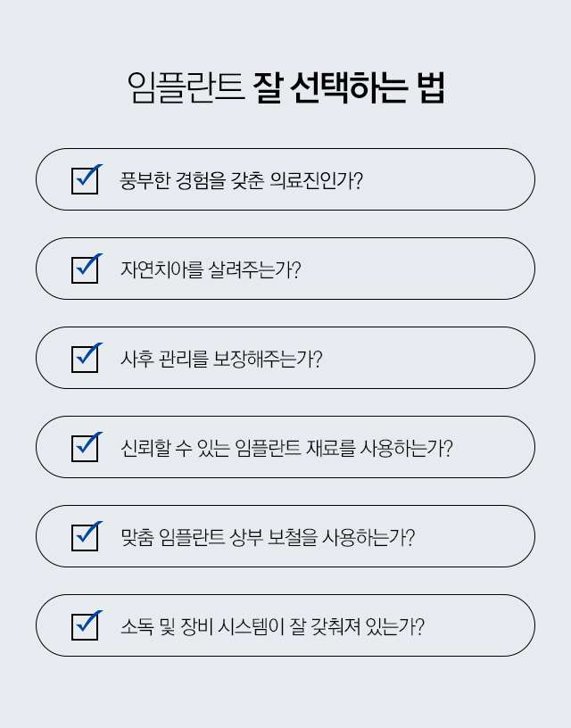The image size is (571, 728).
Task: Toggle the checkbox beside 풍부한 경험을 갖춘 의료진인가?
Action: [x=85, y=180]
